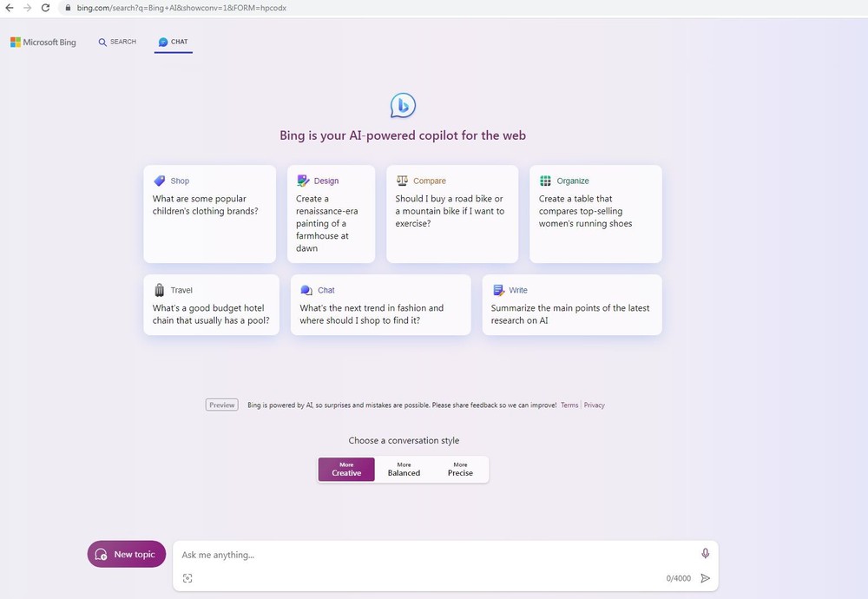
Task: Click the send arrow icon
Action: pyautogui.click(x=705, y=578)
